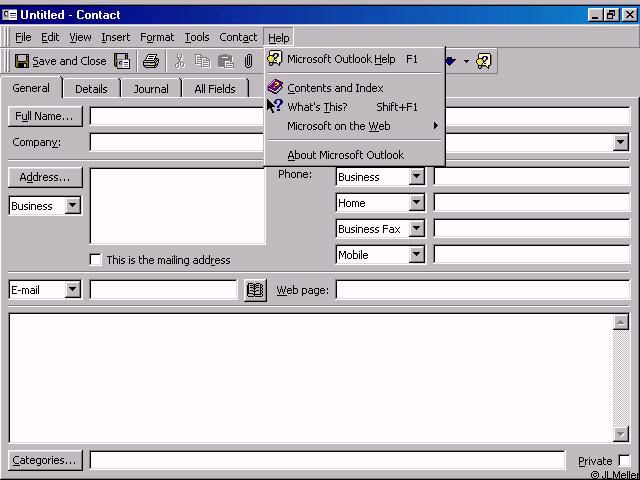Screen dimensions: 640x480
Task: Open the View menu
Action: [x=80, y=38]
